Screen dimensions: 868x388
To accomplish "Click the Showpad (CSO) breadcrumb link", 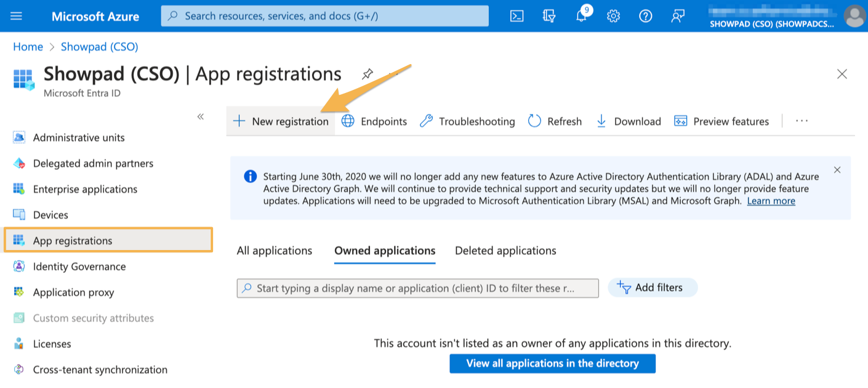I will 100,47.
